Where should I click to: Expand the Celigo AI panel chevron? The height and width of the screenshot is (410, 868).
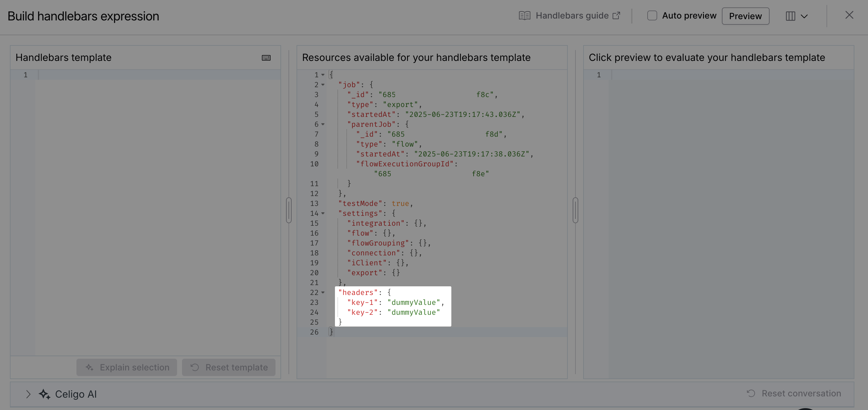(28, 394)
